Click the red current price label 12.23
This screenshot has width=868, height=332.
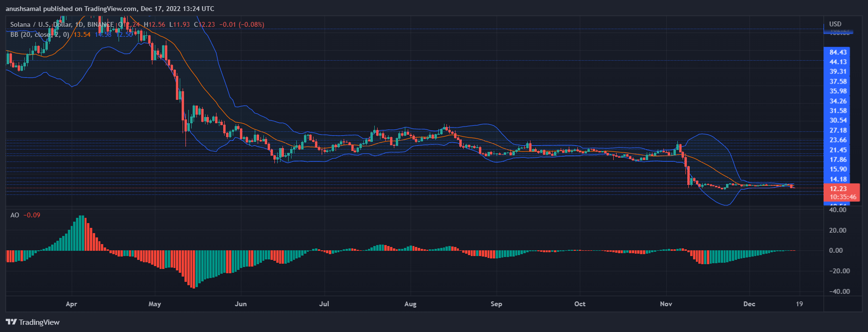point(838,189)
